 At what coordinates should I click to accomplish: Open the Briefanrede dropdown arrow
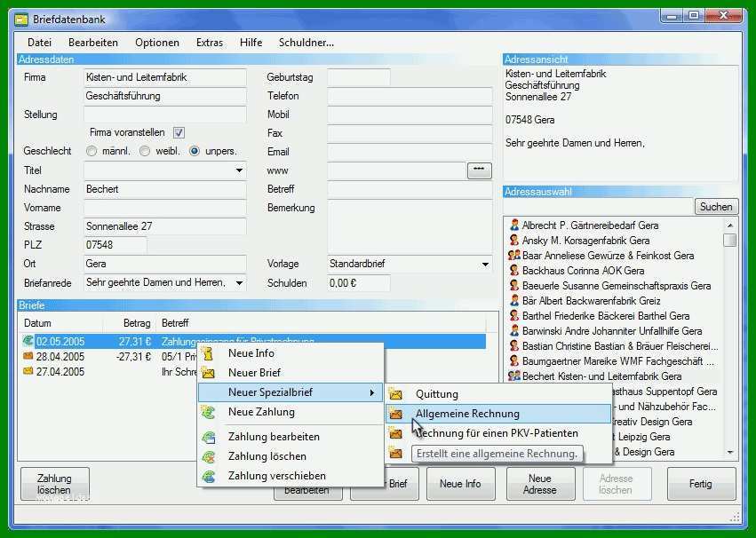pos(239,283)
